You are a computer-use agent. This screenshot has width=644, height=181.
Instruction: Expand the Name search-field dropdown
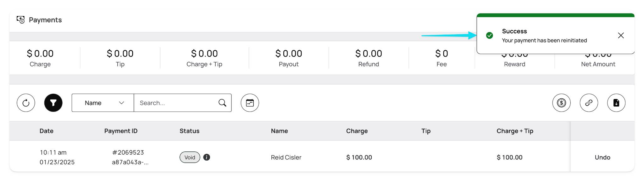tap(103, 103)
